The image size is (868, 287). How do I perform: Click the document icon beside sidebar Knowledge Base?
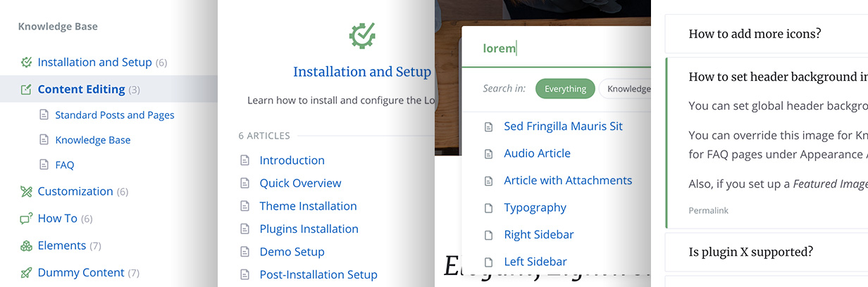tap(44, 140)
